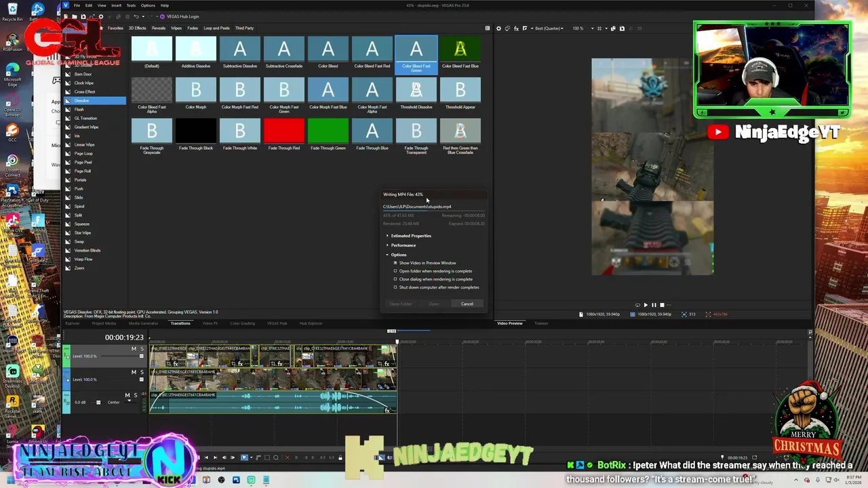Image resolution: width=868 pixels, height=488 pixels.
Task: Expand the Performance section
Action: click(x=388, y=245)
